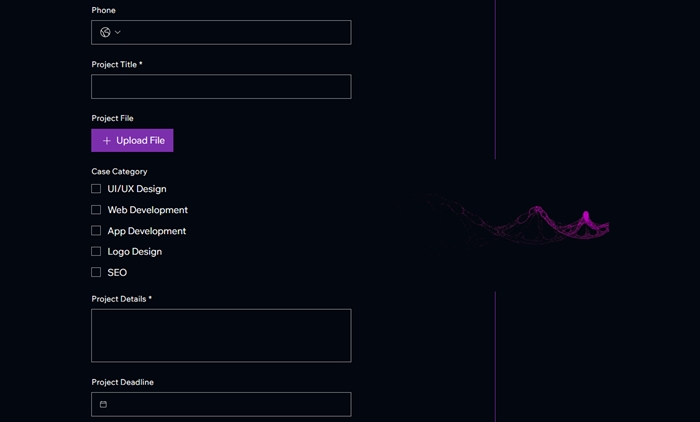Tick the Web Development checkbox
Image resolution: width=700 pixels, height=422 pixels.
pyautogui.click(x=96, y=209)
